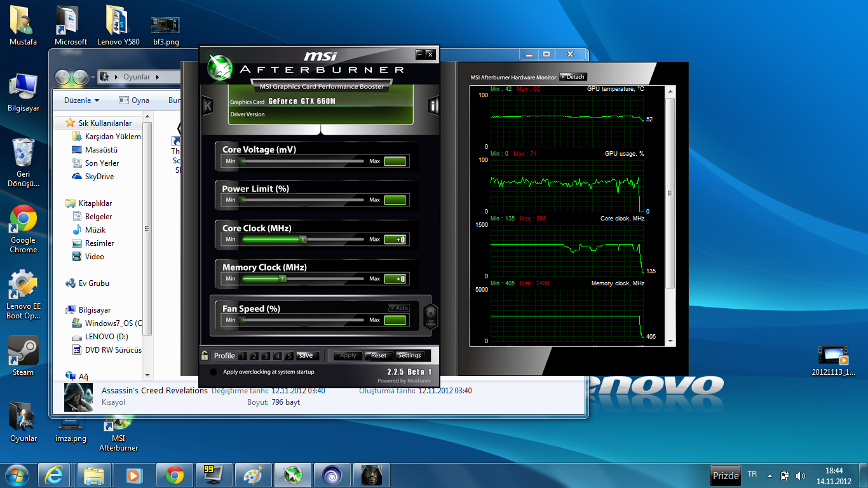Click the Core Clock slider handle
The image size is (868, 488).
tap(303, 240)
